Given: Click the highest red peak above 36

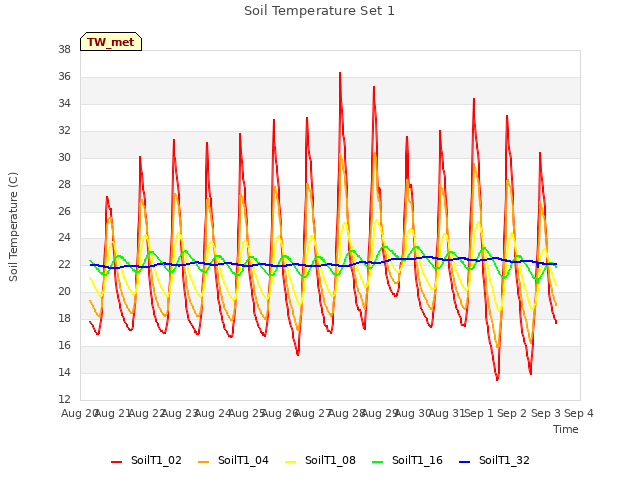Looking at the screenshot, I should [x=340, y=73].
